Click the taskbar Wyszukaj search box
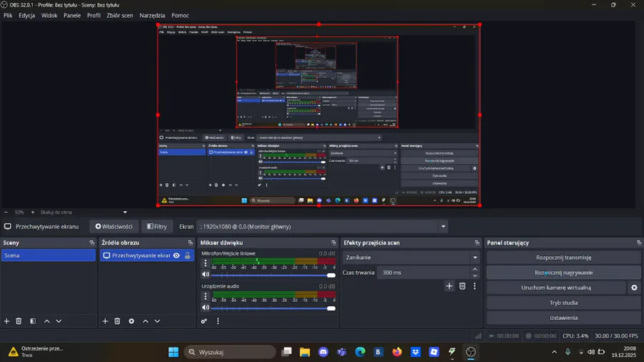The width and height of the screenshot is (644, 362). coord(230,352)
